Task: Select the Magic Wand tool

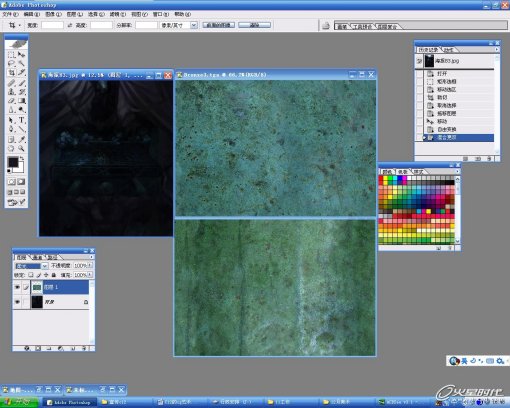Action: pos(22,63)
